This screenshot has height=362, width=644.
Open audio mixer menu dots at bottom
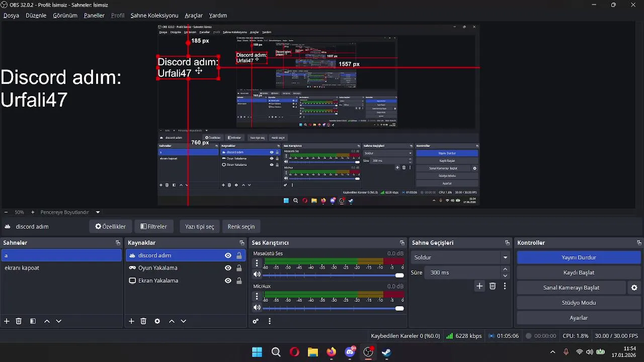tap(270, 321)
